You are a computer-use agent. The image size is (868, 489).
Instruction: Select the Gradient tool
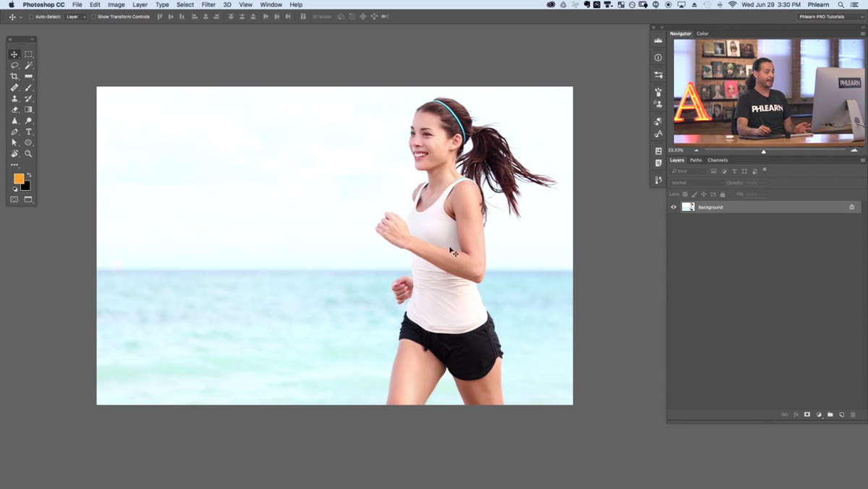coord(28,109)
